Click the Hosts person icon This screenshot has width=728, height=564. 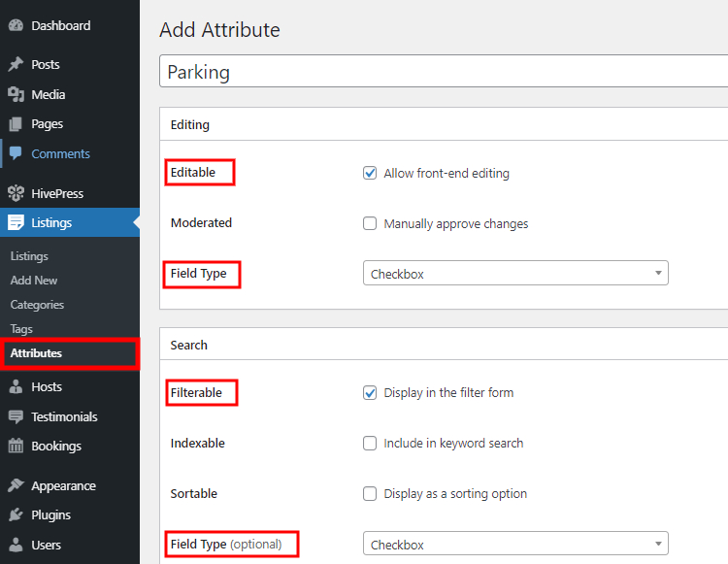tap(16, 386)
